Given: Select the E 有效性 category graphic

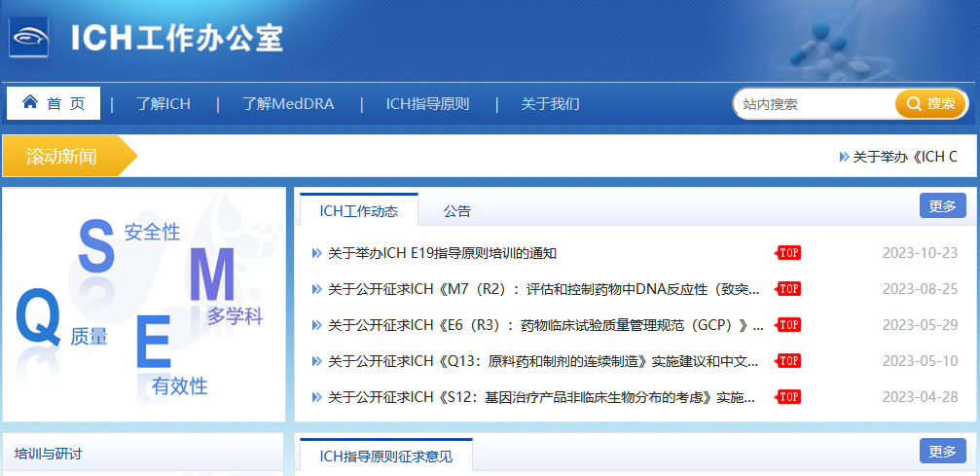Looking at the screenshot, I should pos(153,342).
